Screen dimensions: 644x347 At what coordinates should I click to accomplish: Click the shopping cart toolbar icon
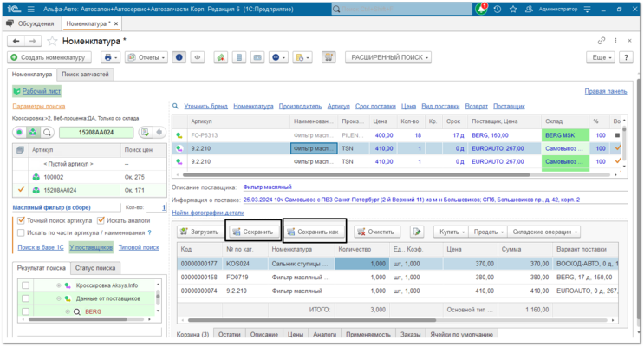329,57
